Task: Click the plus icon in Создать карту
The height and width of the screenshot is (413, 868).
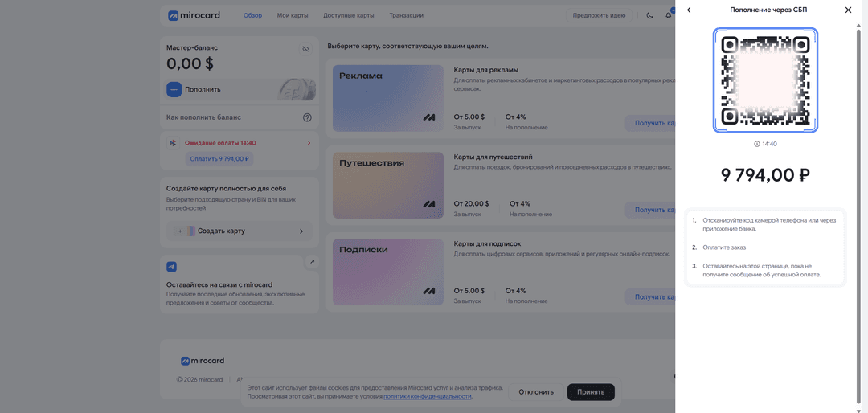Action: pyautogui.click(x=180, y=231)
